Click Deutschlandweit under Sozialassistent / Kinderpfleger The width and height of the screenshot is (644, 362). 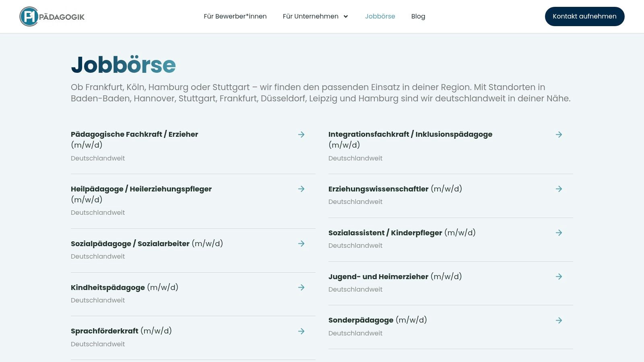pyautogui.click(x=355, y=245)
